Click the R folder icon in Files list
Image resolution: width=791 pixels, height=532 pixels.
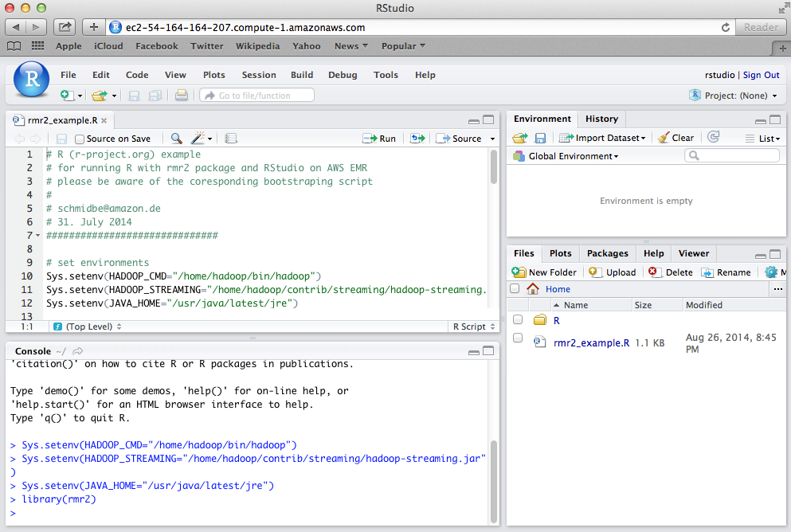pyautogui.click(x=539, y=320)
